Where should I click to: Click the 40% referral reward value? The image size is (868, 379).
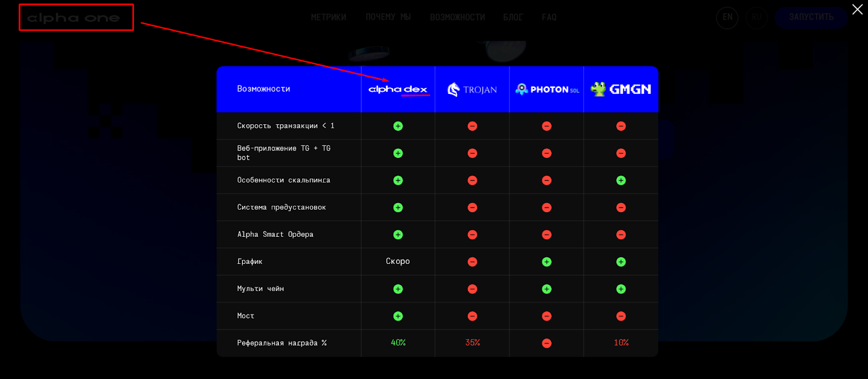(398, 343)
